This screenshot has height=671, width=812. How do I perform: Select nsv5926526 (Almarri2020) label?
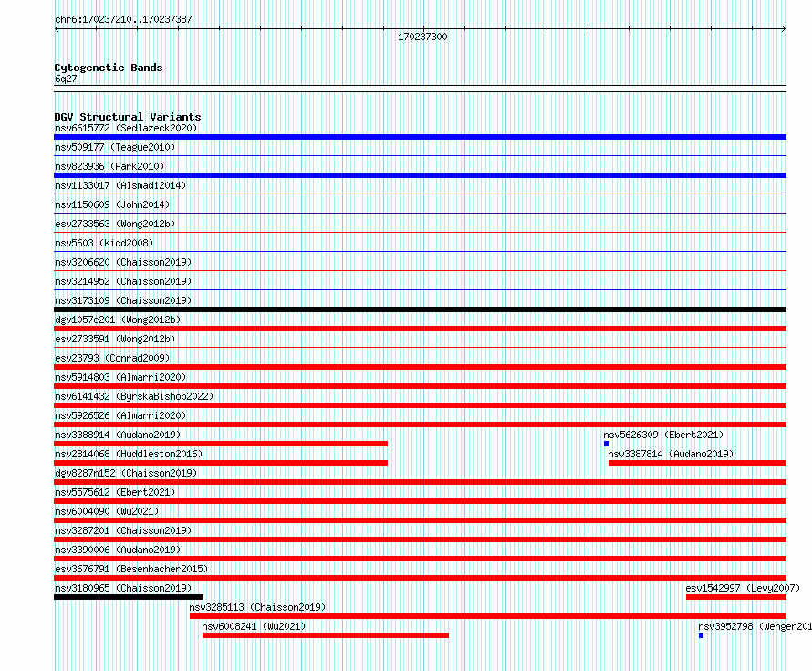coord(120,415)
